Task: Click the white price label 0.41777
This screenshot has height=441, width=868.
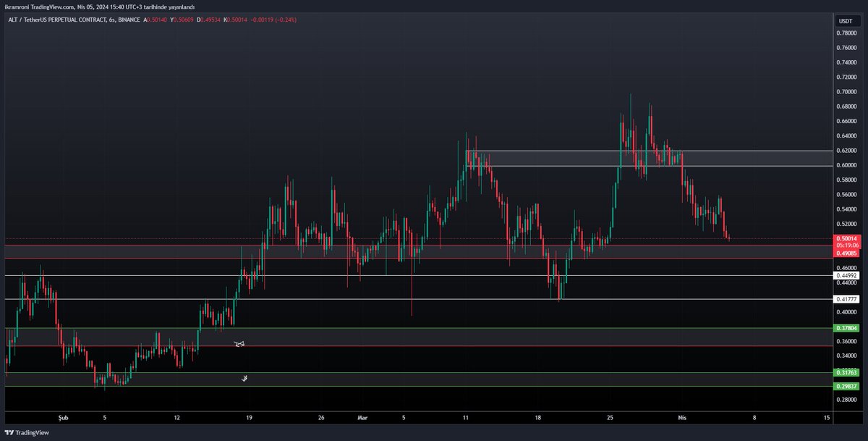Action: pyautogui.click(x=846, y=299)
